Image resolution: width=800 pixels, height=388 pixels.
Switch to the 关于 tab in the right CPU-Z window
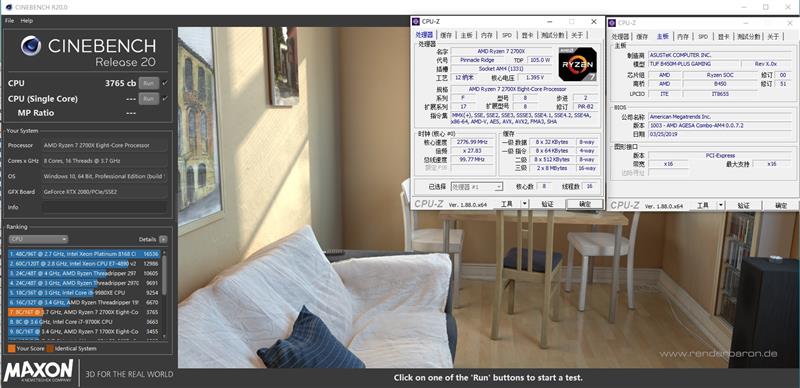(773, 37)
